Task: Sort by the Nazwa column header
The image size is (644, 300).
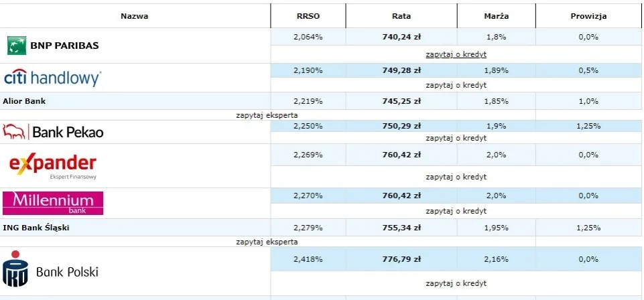Action: pyautogui.click(x=135, y=16)
